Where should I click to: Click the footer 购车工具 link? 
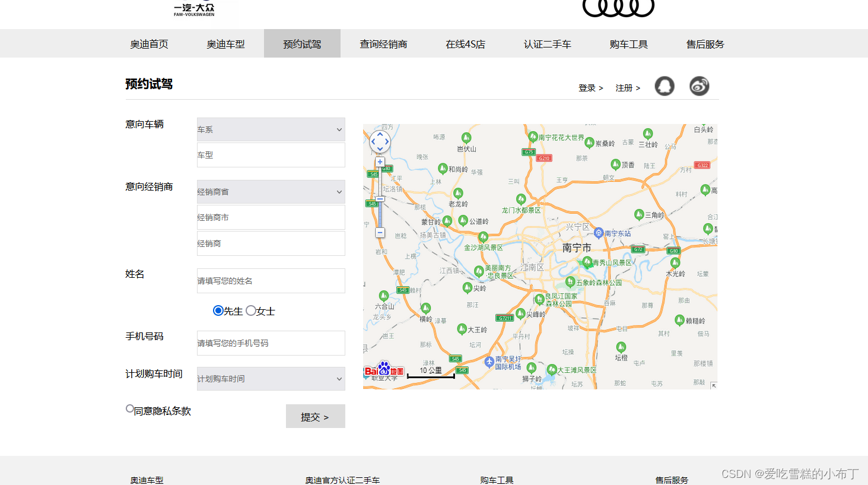(497, 480)
